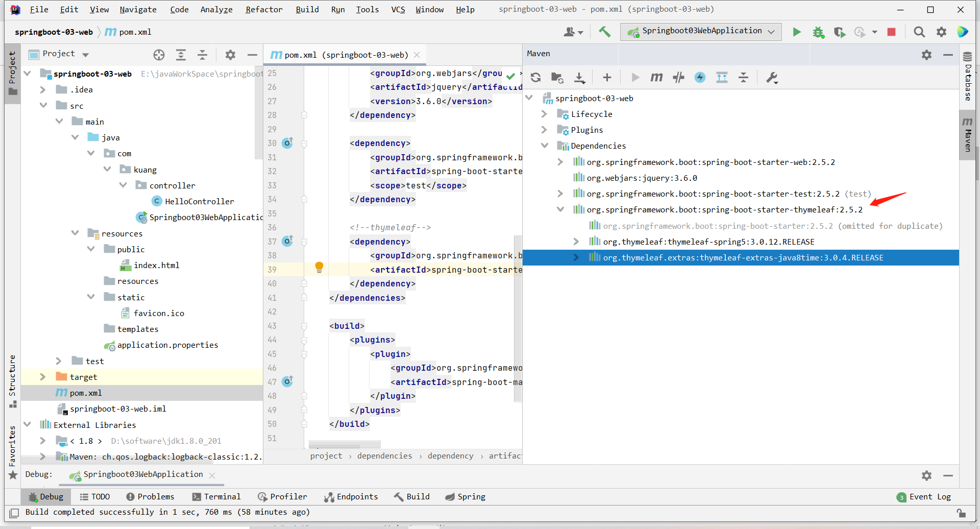
Task: Expand the .idea folder
Action: pos(43,90)
